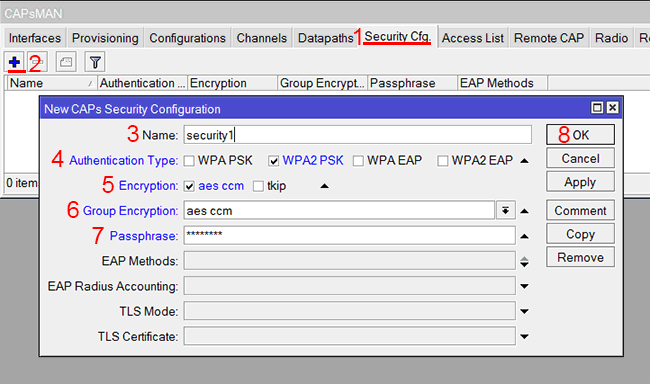The image size is (650, 384).
Task: Click the dialog maximize square icon
Action: tap(597, 108)
